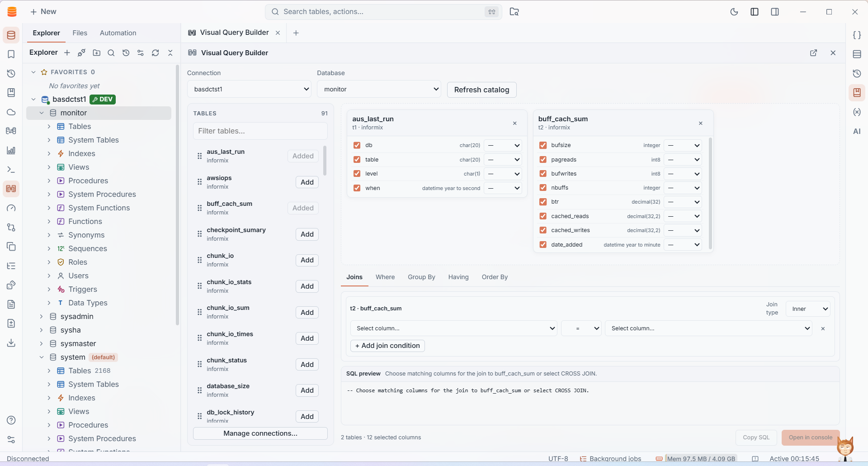This screenshot has height=466, width=868.
Task: Expand Tables under monitor database
Action: [49, 126]
